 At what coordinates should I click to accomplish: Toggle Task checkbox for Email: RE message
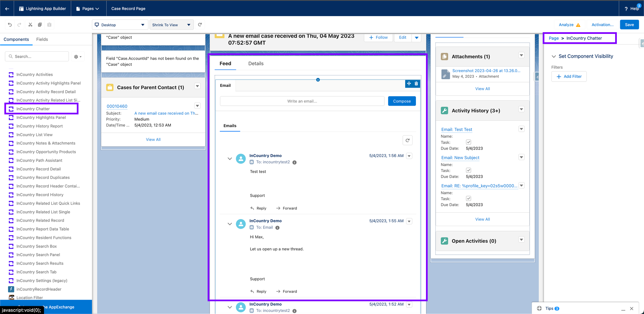coord(468,198)
